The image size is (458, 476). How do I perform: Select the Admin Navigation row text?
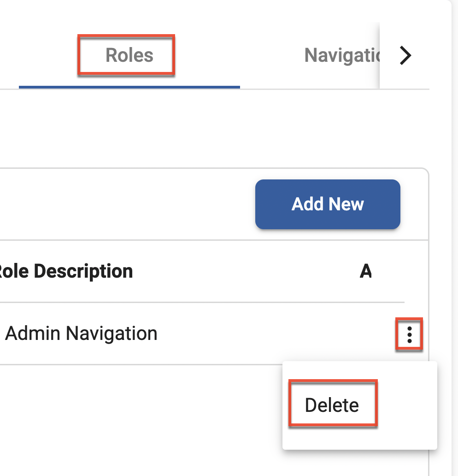click(x=81, y=333)
